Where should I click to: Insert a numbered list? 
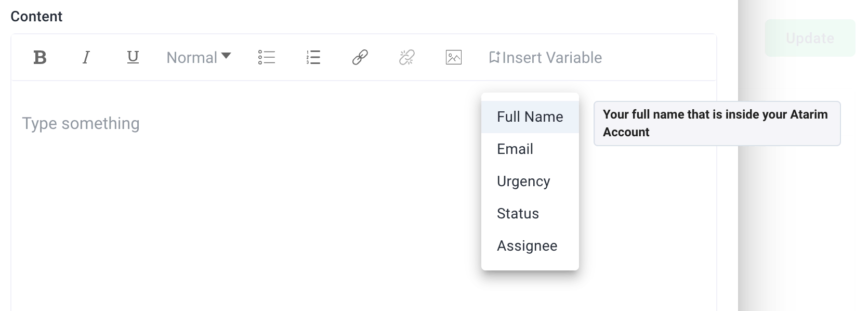tap(313, 57)
